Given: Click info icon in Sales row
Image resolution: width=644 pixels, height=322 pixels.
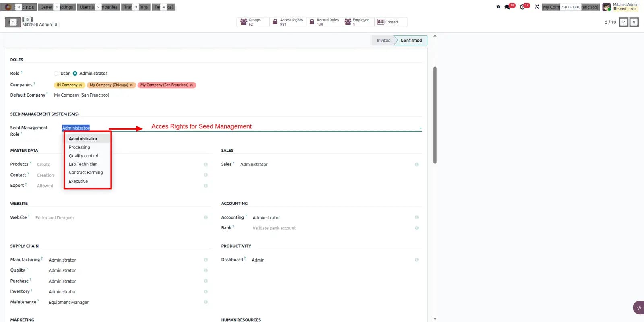Looking at the screenshot, I should coord(417,164).
